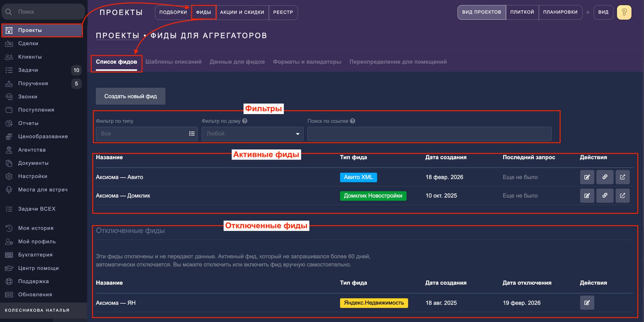This screenshot has width=644, height=322.
Task: Click link icon for Аксиома — Домклик feed
Action: pyautogui.click(x=604, y=196)
